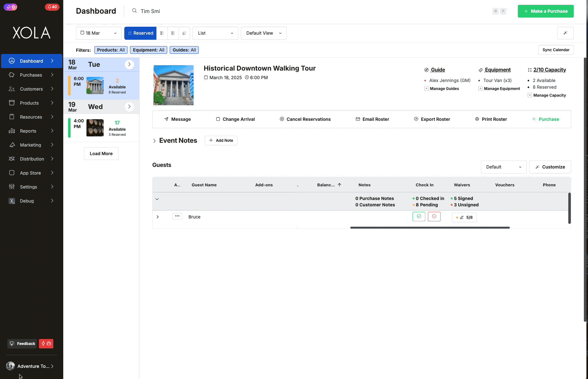Click the Marketing megaphone icon
Viewport: 588px width, 379px height.
(x=12, y=145)
